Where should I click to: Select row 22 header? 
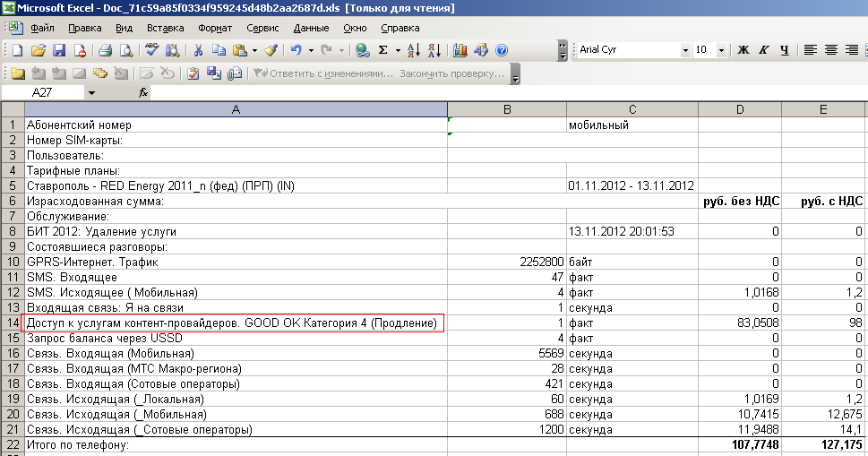click(x=13, y=445)
